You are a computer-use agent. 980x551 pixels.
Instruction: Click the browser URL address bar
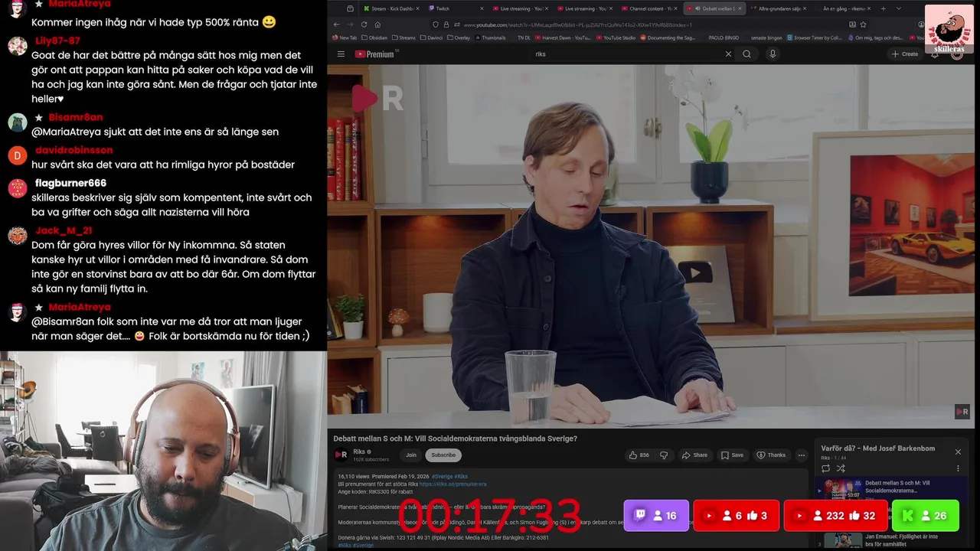click(x=651, y=24)
